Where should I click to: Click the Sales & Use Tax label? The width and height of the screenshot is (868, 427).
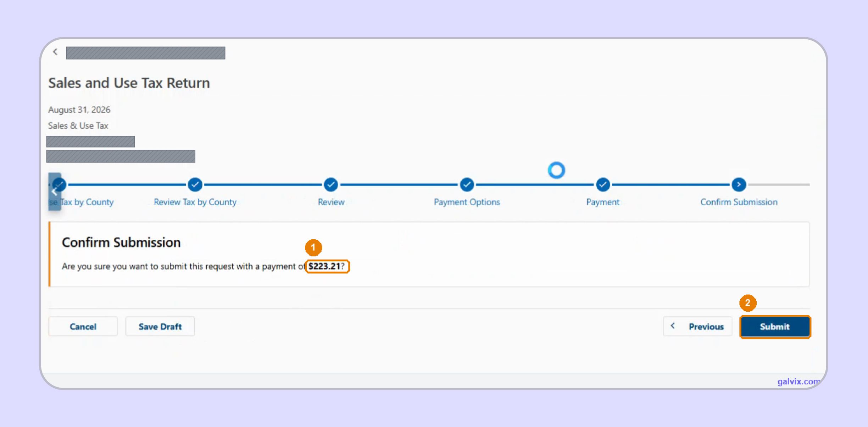click(x=78, y=126)
